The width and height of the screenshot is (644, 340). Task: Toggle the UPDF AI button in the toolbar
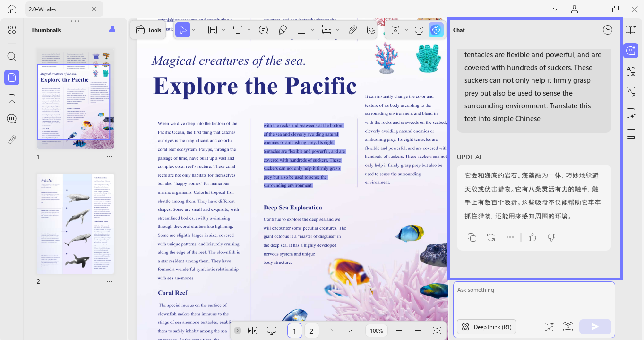pyautogui.click(x=436, y=30)
